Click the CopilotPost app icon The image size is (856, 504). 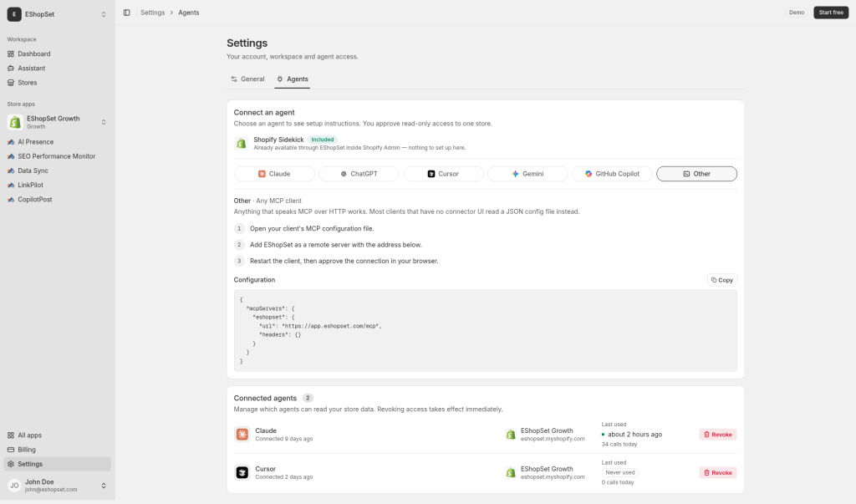[x=11, y=199]
